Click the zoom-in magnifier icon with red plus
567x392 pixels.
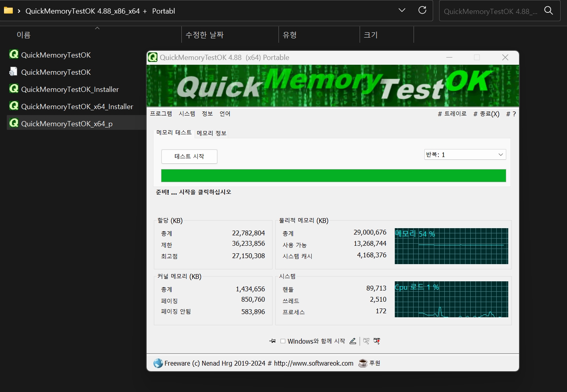point(377,341)
